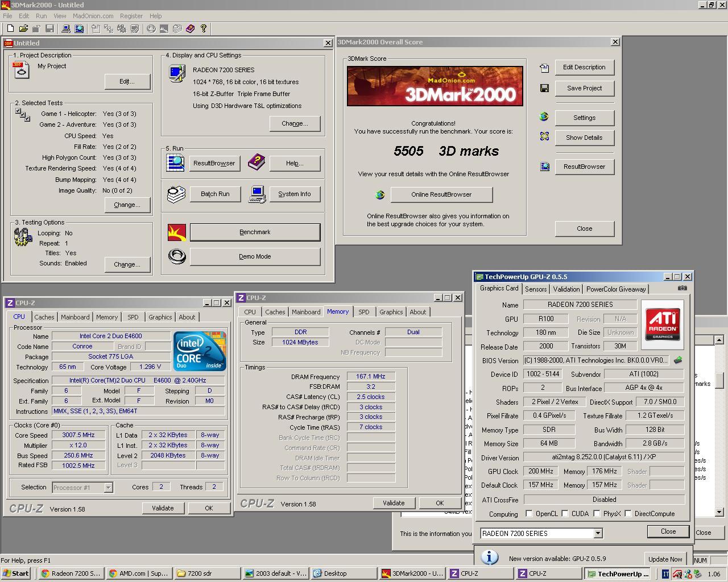728x582 pixels.
Task: Open the '7200 sdr' folder taskbar item
Action: [207, 573]
